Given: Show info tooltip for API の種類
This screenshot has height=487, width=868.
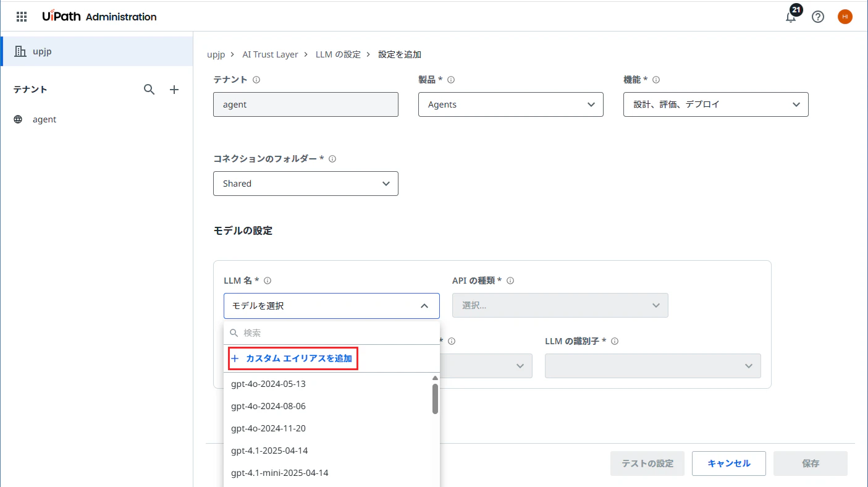Looking at the screenshot, I should click(510, 281).
